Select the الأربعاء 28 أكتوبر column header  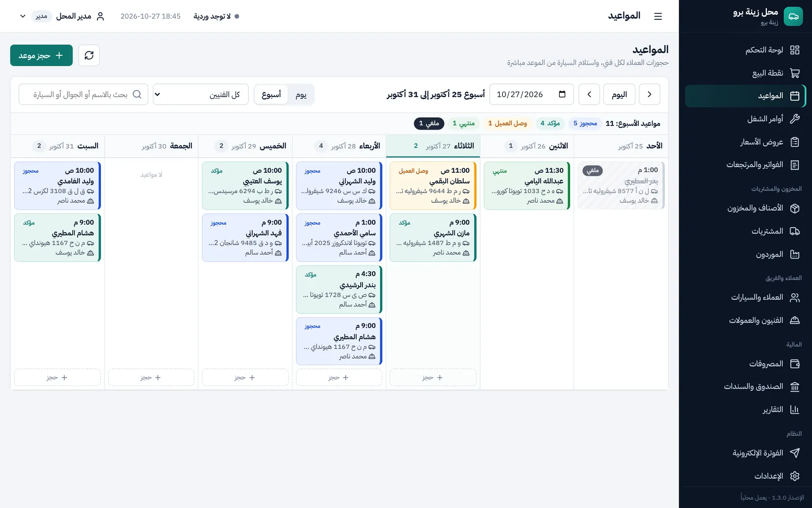(x=339, y=146)
